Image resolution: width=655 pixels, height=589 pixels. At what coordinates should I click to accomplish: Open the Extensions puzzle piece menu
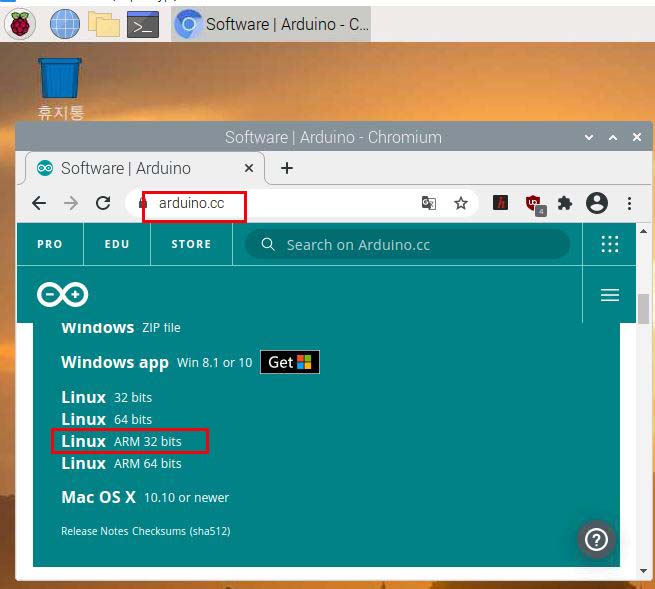tap(565, 203)
